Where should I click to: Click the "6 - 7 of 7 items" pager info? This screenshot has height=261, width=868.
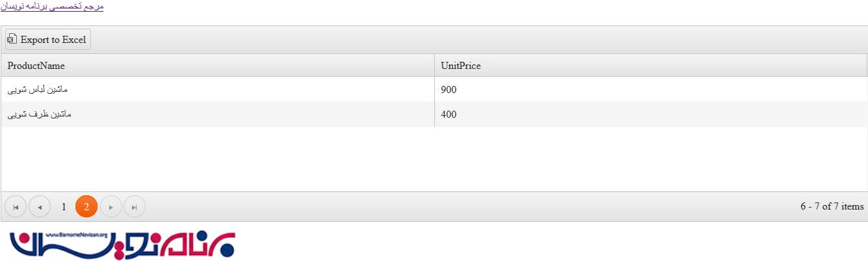click(x=832, y=206)
